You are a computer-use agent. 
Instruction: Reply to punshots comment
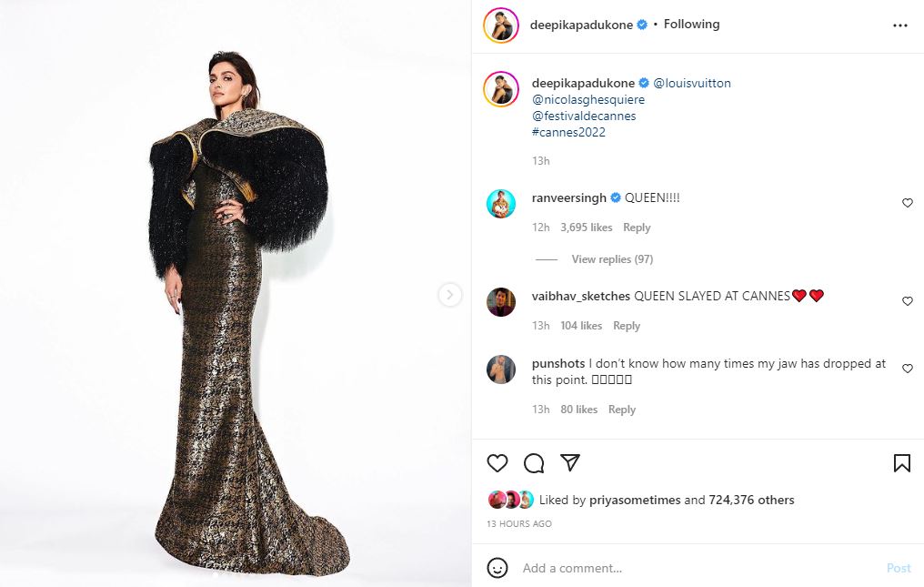622,410
